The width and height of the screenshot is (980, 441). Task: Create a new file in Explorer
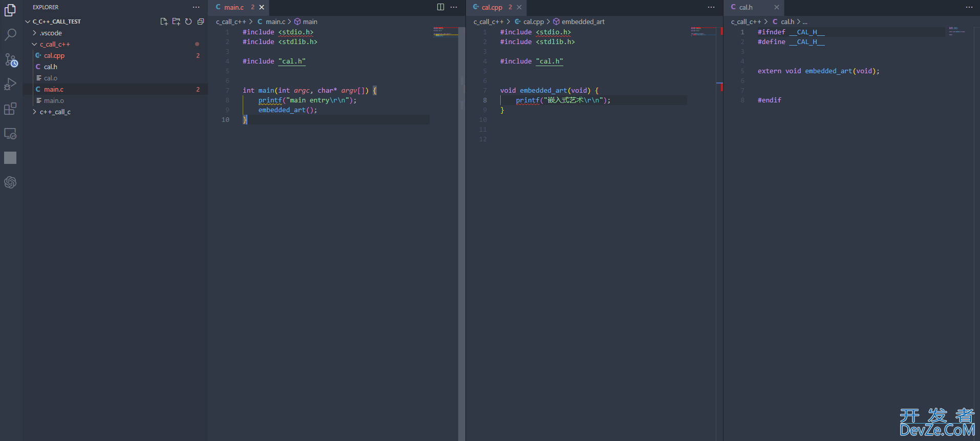(164, 22)
